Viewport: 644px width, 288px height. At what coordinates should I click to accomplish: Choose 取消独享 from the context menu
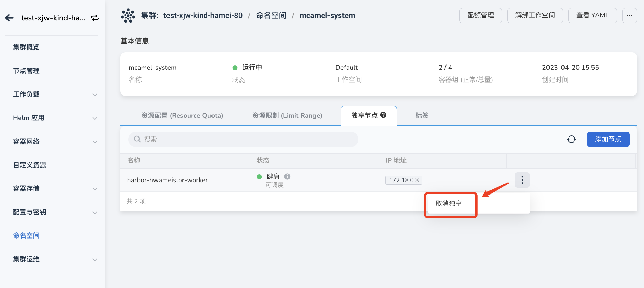coord(449,203)
